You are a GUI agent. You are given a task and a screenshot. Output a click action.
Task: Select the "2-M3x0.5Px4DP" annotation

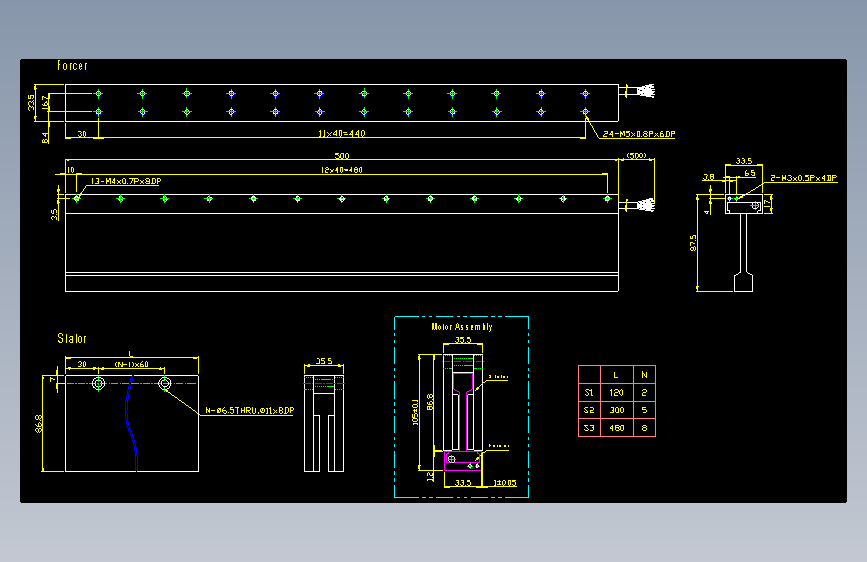tap(804, 178)
